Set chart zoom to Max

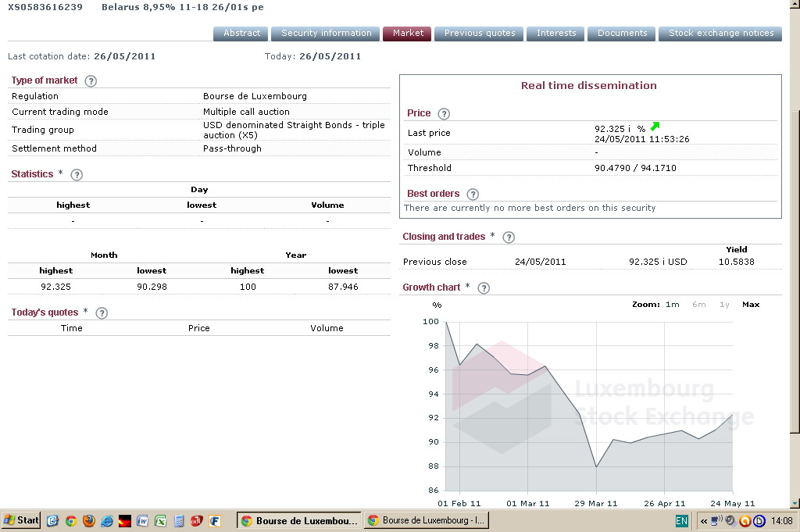[x=751, y=305]
